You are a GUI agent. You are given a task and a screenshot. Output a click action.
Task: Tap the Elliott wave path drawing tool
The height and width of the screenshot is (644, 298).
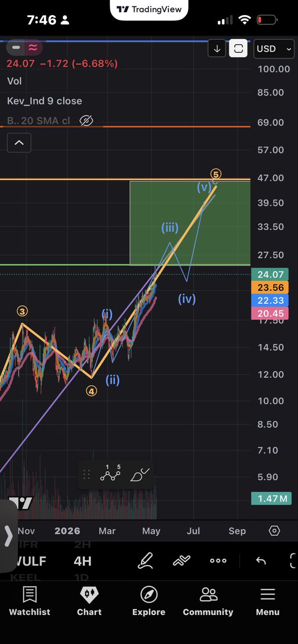111,474
